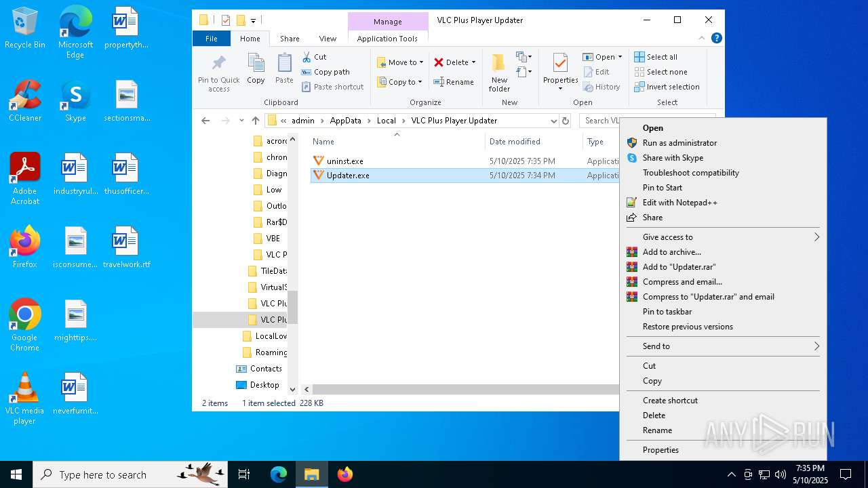Click the Edge taskbar icon
This screenshot has height=488, width=868.
[279, 474]
